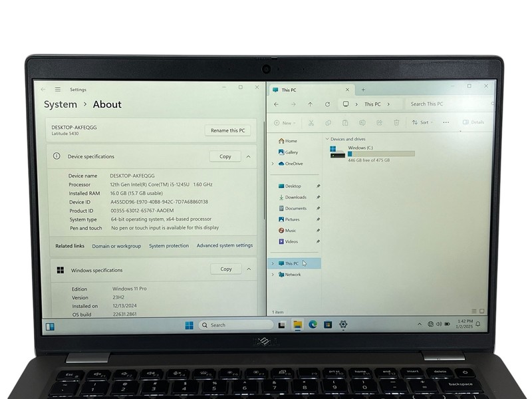Screen dimensions: 532x399
Task: Navigate back in File Explorer
Action: [276, 104]
